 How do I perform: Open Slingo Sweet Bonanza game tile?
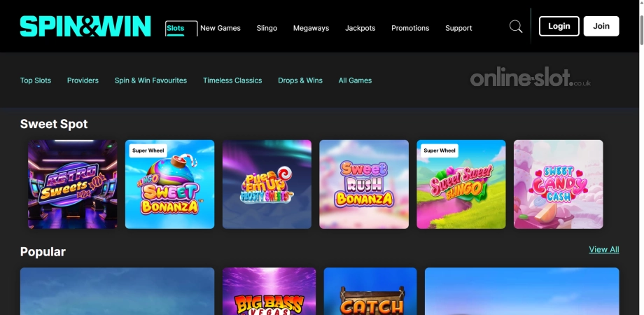pyautogui.click(x=169, y=184)
